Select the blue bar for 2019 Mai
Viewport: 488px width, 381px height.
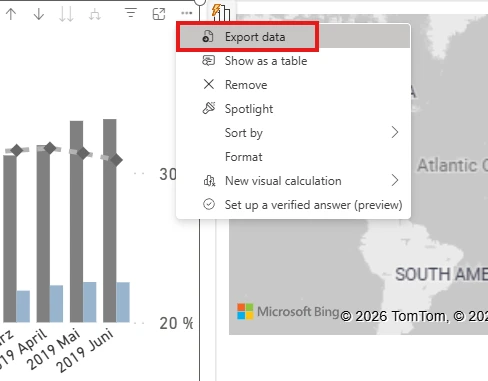tap(90, 302)
